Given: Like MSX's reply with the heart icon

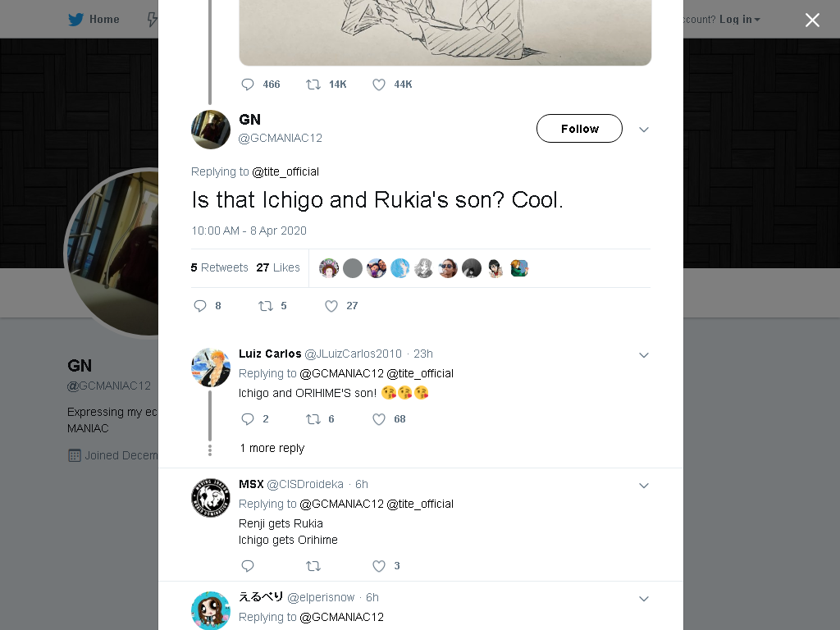Looking at the screenshot, I should coord(379,566).
